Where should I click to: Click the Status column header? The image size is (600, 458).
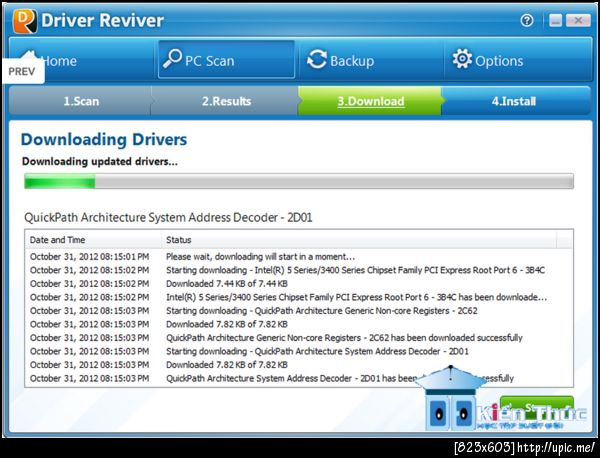click(x=359, y=240)
